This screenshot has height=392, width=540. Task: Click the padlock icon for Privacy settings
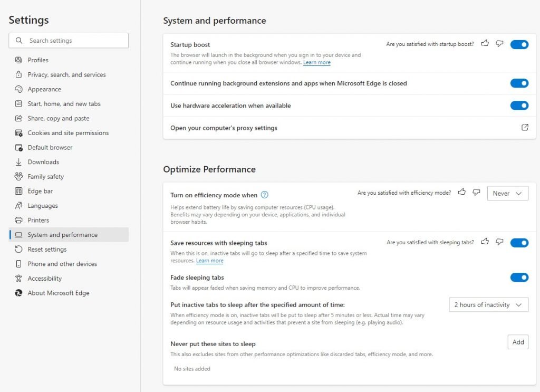(18, 74)
